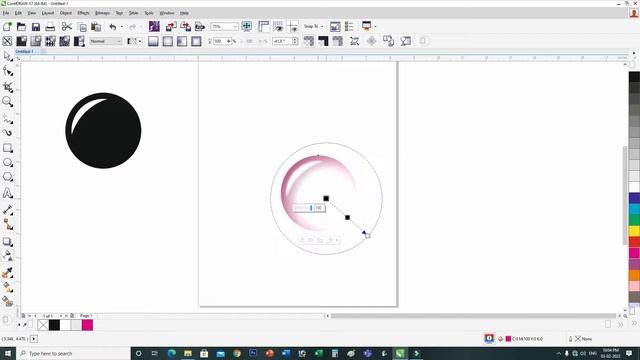640x360 pixels.
Task: Open the File menu
Action: (x=6, y=13)
